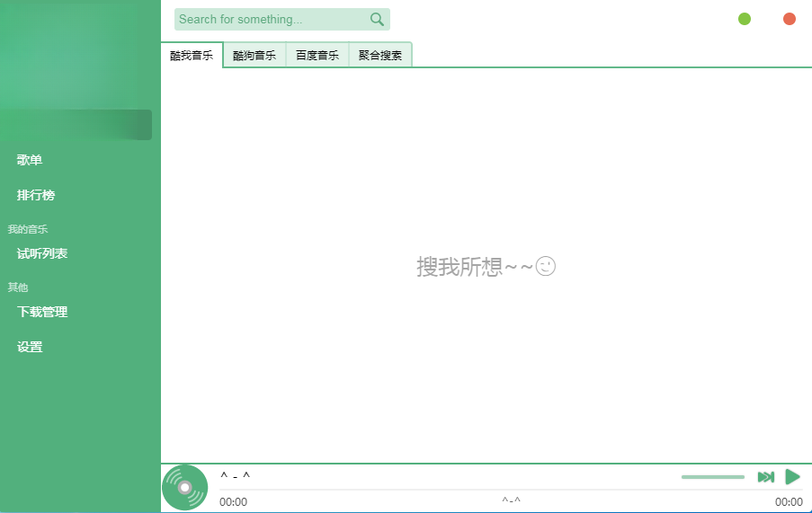
Task: Skip to next track icon
Action: [x=766, y=477]
